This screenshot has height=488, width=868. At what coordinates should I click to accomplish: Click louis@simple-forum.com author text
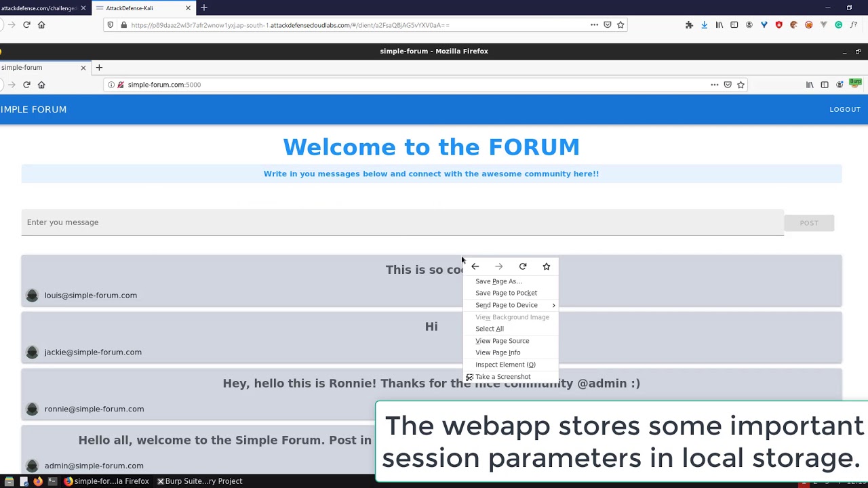(91, 296)
